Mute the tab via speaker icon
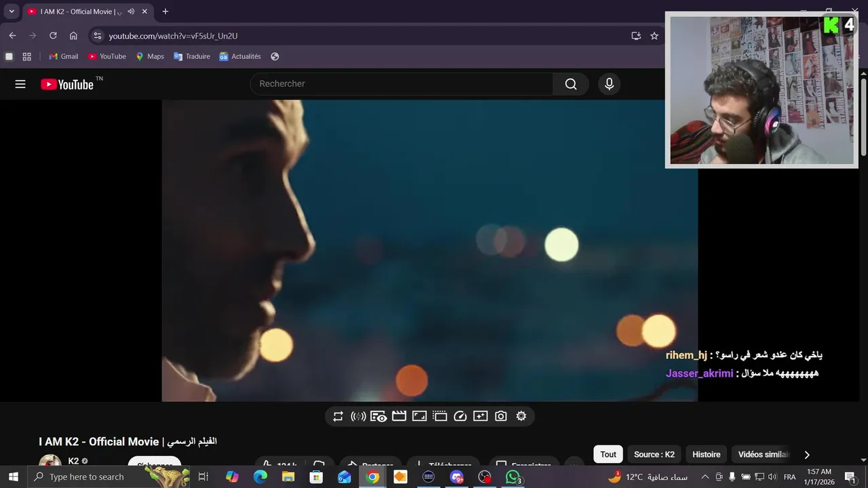The width and height of the screenshot is (868, 488). pos(131,12)
